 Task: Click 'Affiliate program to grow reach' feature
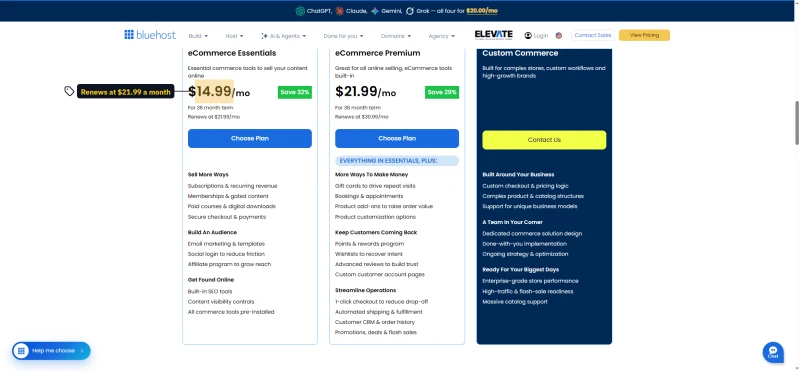[x=230, y=264]
